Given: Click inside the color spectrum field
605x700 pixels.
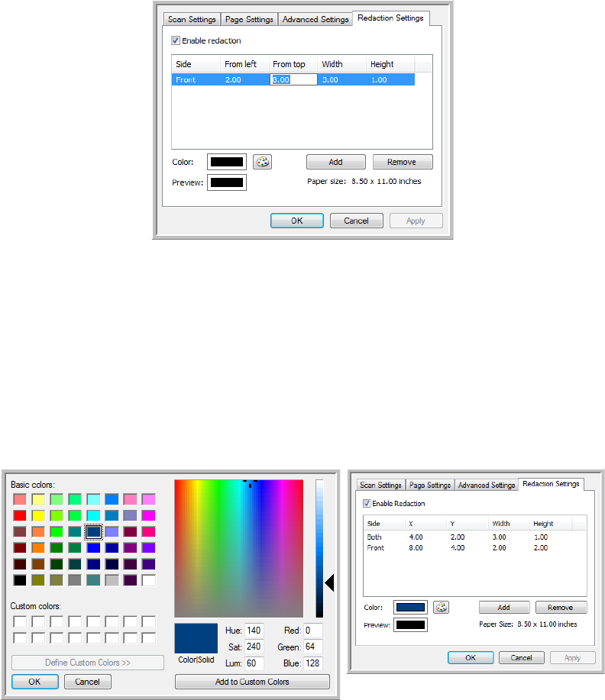Looking at the screenshot, I should tap(238, 548).
